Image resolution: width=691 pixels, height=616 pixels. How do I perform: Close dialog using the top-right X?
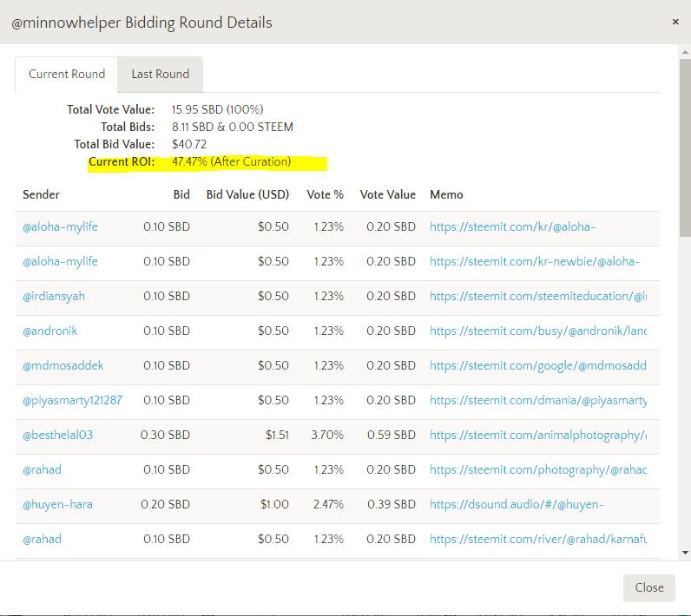pyautogui.click(x=675, y=22)
